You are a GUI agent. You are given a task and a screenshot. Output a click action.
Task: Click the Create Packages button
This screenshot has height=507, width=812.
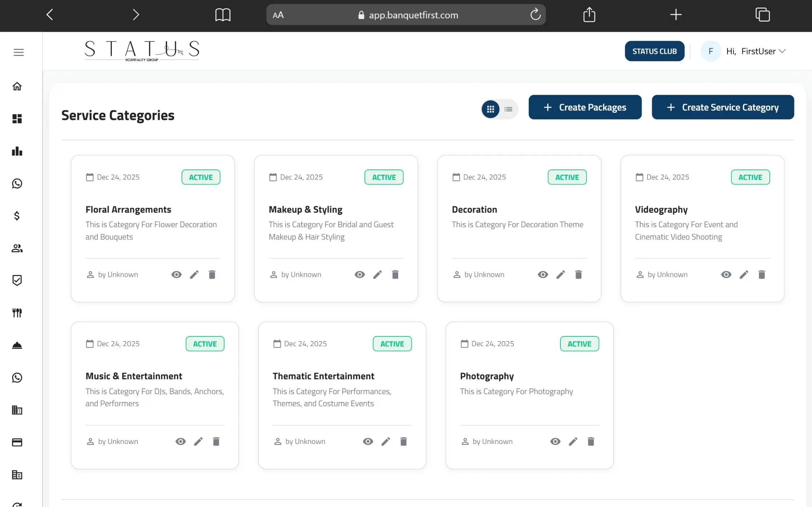click(585, 107)
